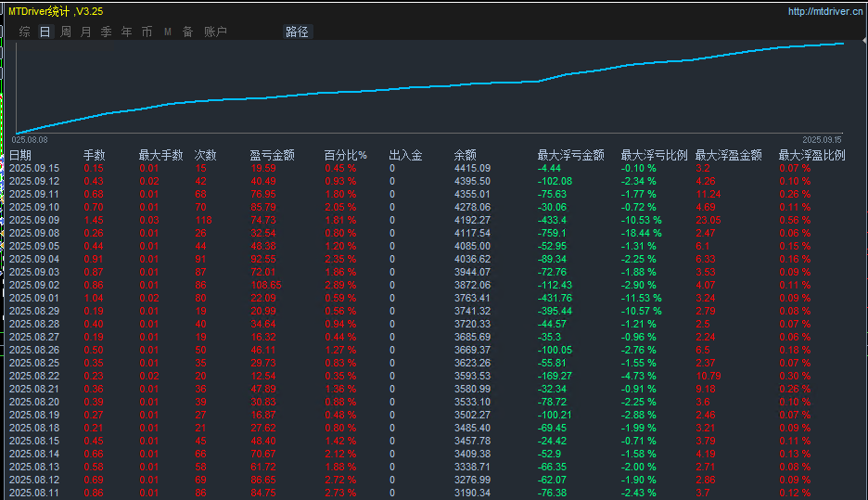Click the 最大浮盈比例 column header
The width and height of the screenshot is (868, 500).
coord(812,155)
